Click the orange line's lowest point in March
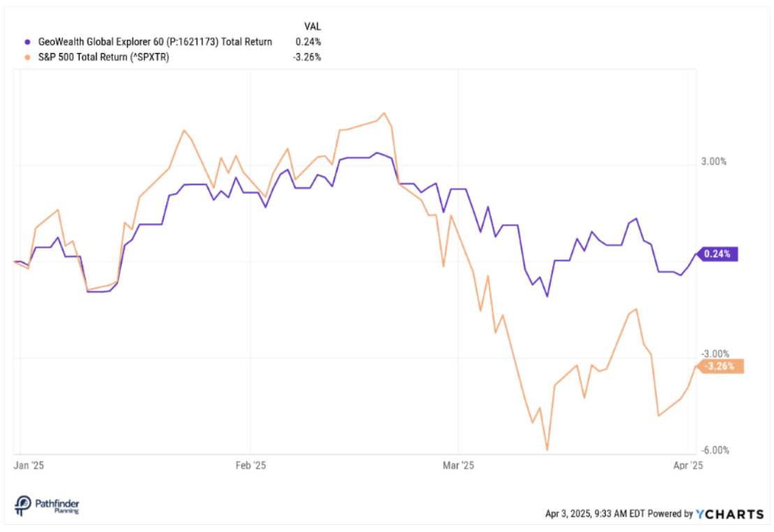Screen dimensions: 774x532 click(547, 450)
